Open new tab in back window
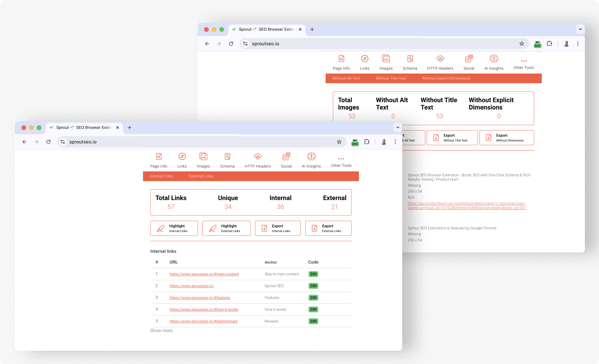This screenshot has width=599, height=364. tap(312, 30)
